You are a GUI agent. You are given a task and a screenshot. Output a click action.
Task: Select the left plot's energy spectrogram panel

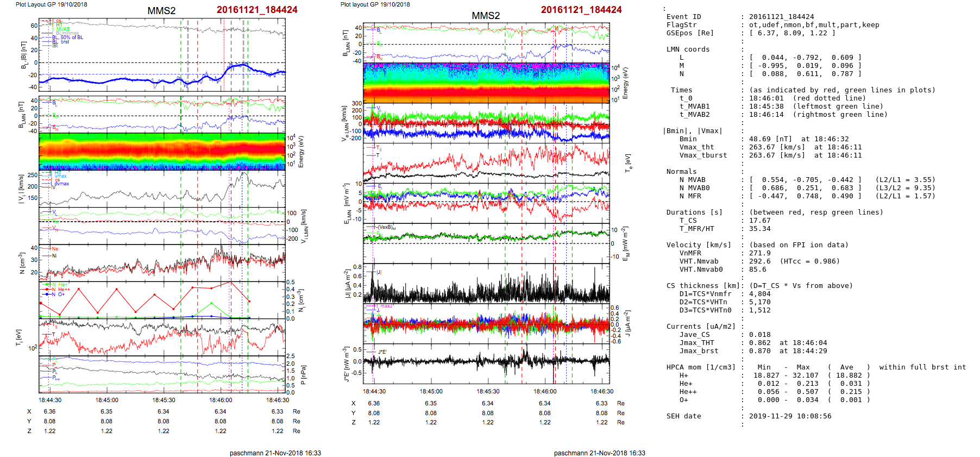click(162, 151)
